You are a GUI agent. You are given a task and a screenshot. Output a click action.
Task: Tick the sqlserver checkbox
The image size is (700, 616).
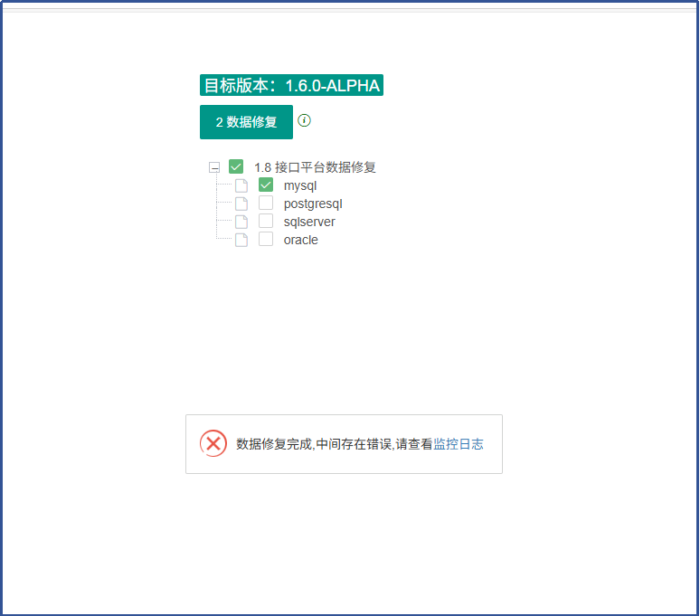[266, 221]
